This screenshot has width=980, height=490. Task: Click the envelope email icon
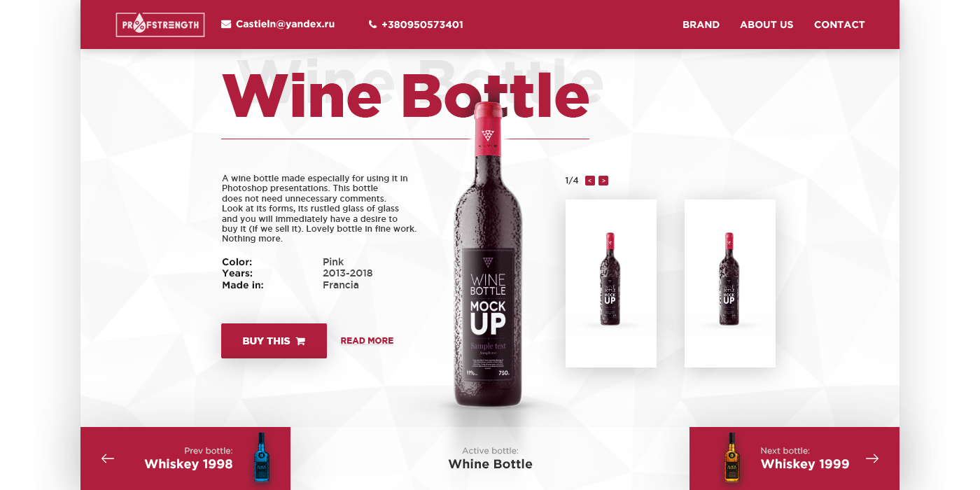(226, 24)
